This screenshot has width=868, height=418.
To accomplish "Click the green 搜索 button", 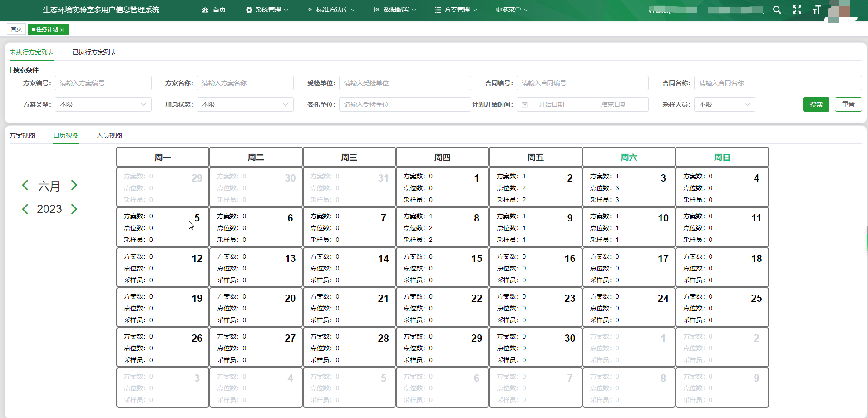I will click(816, 104).
